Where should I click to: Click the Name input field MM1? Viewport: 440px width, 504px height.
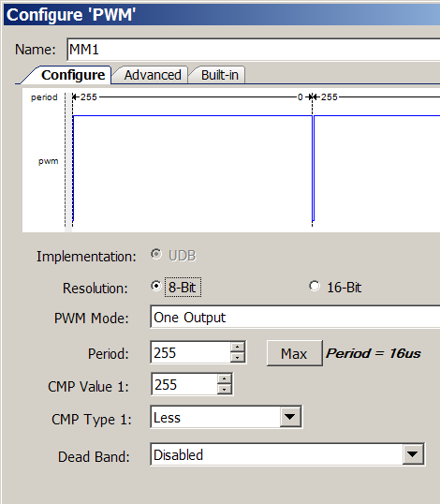pyautogui.click(x=253, y=50)
